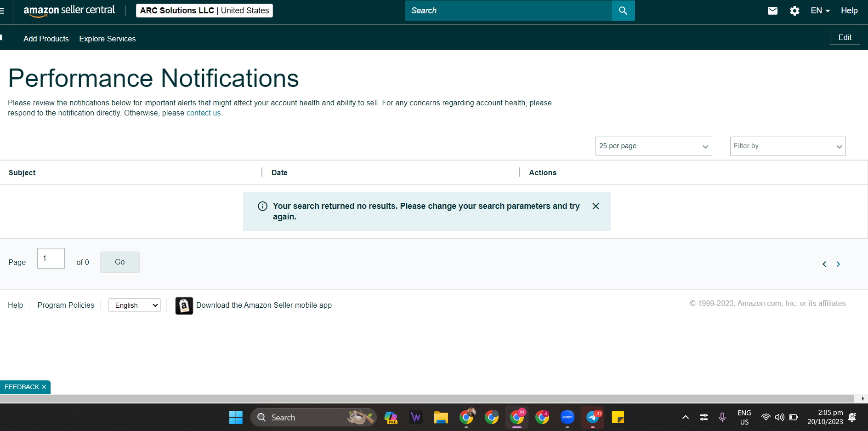
Task: Click the microphone tray icon
Action: 722,417
